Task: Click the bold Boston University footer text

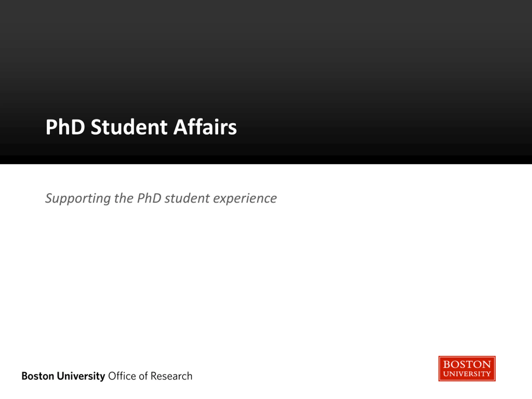Action: (63, 376)
